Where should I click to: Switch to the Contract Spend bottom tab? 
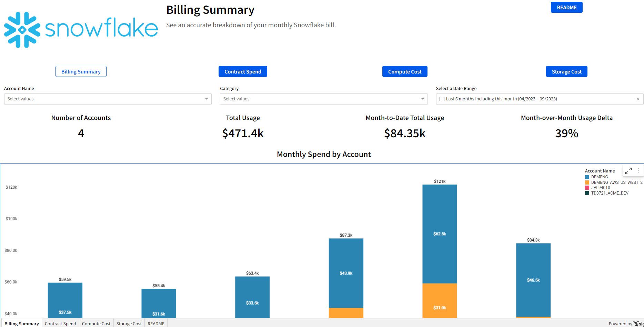tap(60, 323)
